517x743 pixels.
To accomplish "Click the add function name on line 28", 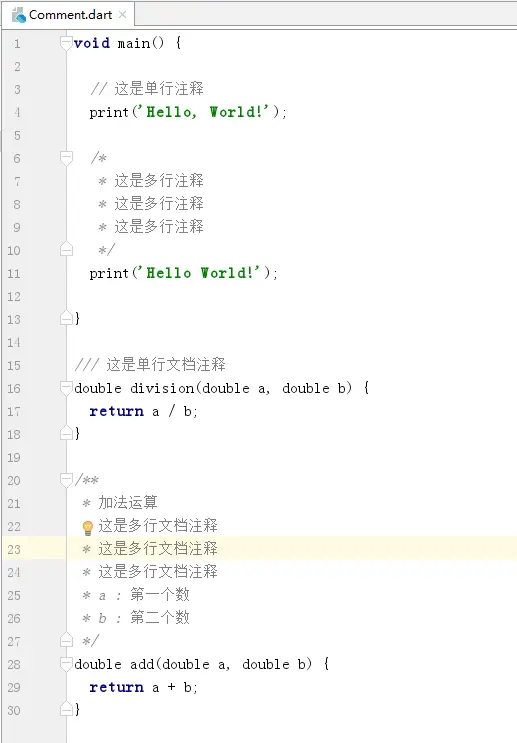I will 142,664.
